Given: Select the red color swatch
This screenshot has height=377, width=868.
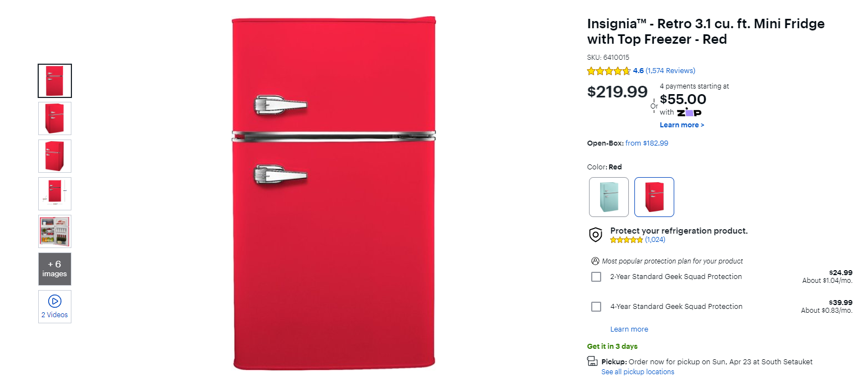Looking at the screenshot, I should coord(654,197).
